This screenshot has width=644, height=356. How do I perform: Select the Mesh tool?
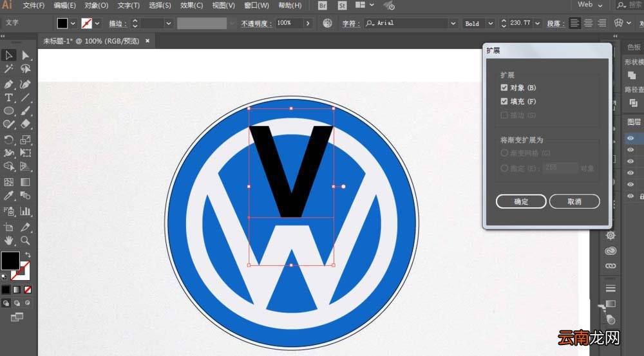(8, 182)
